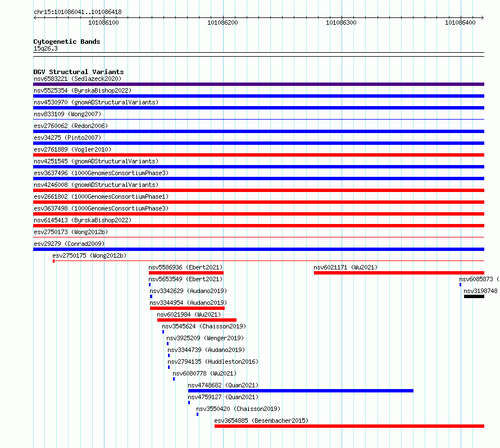Open esv3637496 (1000GenomesConsortiumPhase3) entry
The height and width of the screenshot is (448, 500).
click(x=101, y=173)
